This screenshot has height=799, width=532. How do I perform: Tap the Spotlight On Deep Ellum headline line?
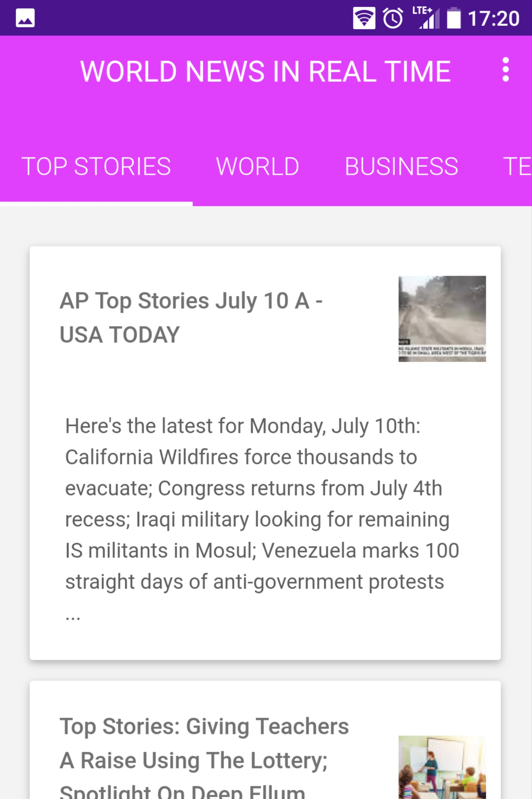182,791
